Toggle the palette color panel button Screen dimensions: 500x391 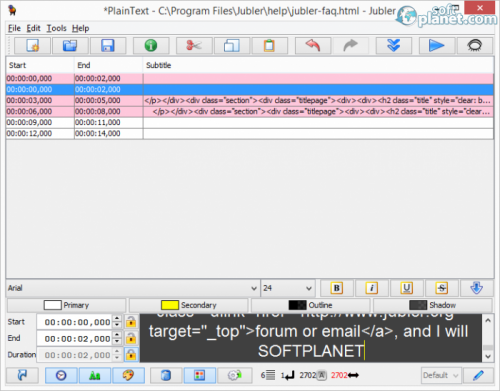(x=128, y=375)
